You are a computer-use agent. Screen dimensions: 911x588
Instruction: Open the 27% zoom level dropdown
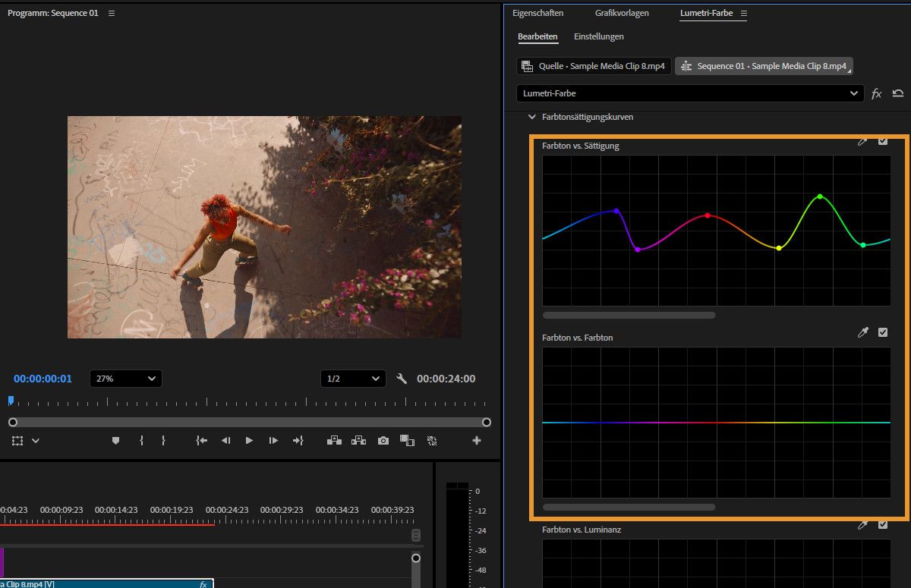(x=125, y=379)
